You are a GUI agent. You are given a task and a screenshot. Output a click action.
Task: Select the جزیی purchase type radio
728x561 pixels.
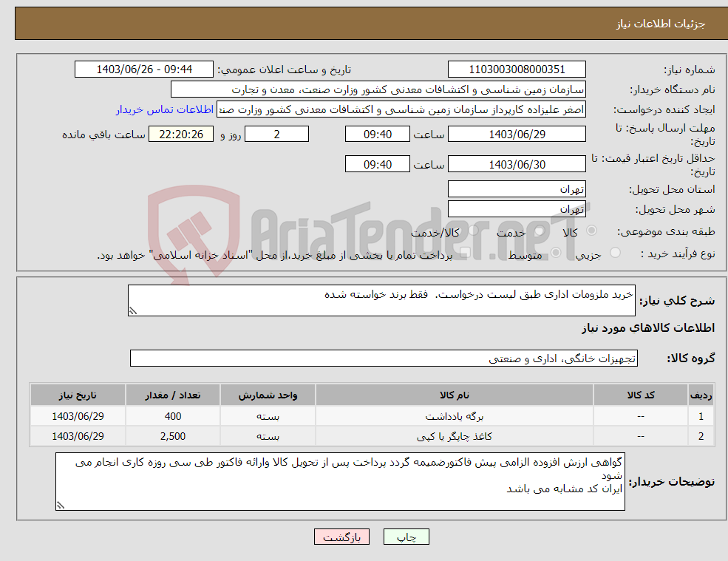[615, 253]
